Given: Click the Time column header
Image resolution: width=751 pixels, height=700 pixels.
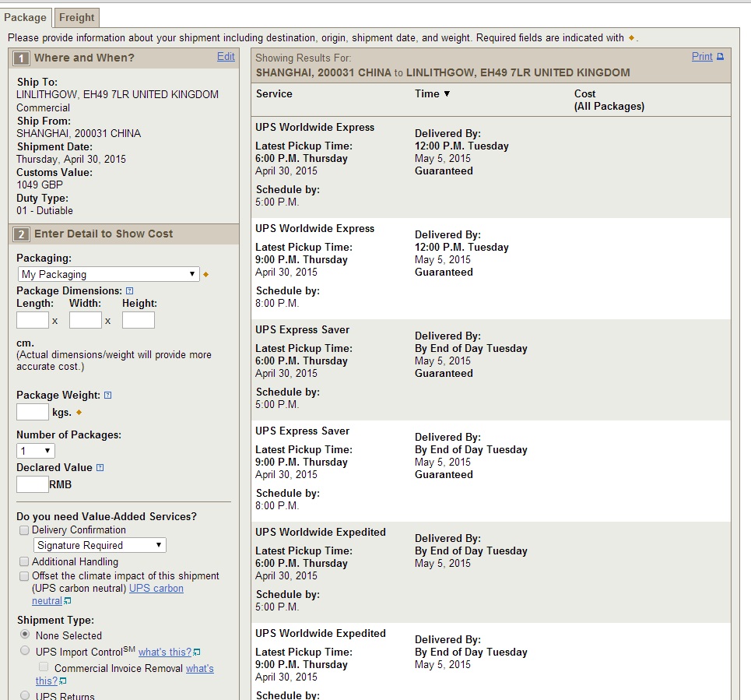Looking at the screenshot, I should point(426,94).
